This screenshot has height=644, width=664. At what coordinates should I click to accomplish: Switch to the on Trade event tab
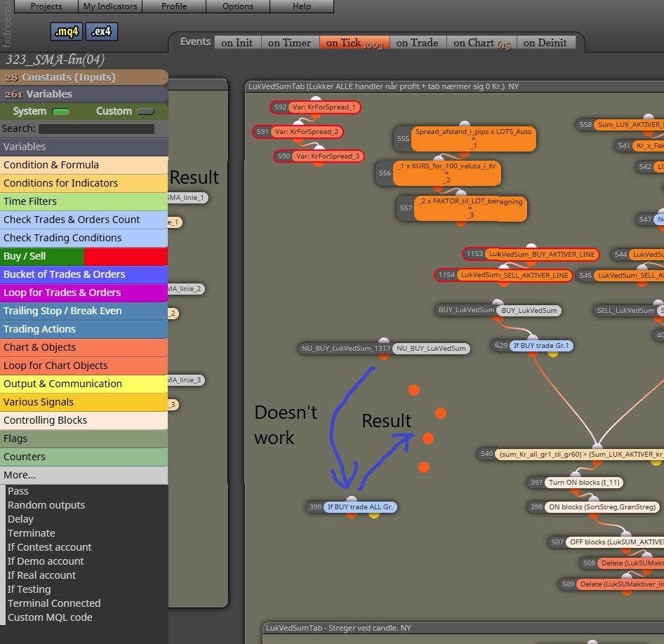(x=418, y=43)
